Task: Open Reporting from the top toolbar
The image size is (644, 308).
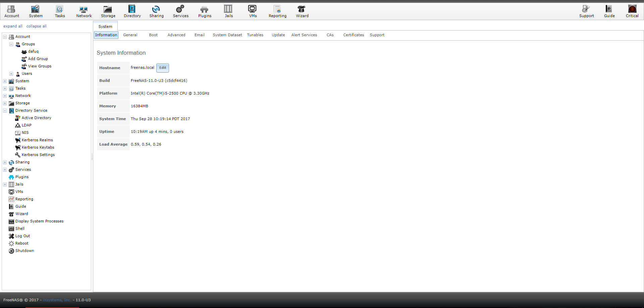Action: click(x=277, y=11)
